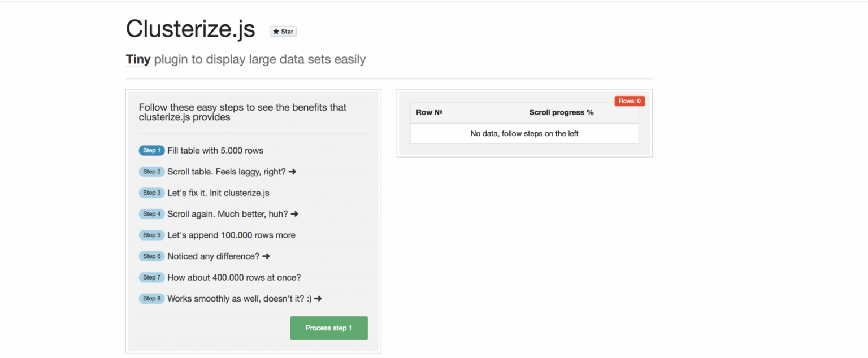Select the Step 2 badge
The height and width of the screenshot is (358, 868).
[151, 171]
